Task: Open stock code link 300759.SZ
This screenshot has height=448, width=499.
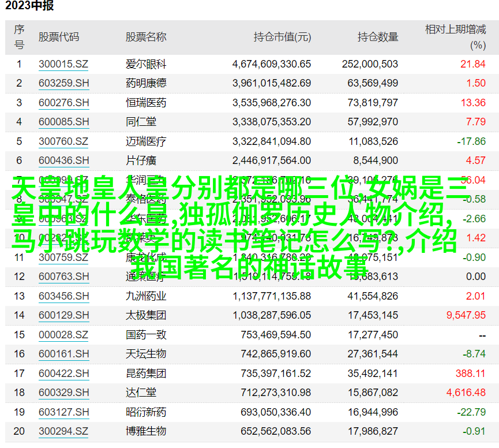Action: (x=63, y=257)
